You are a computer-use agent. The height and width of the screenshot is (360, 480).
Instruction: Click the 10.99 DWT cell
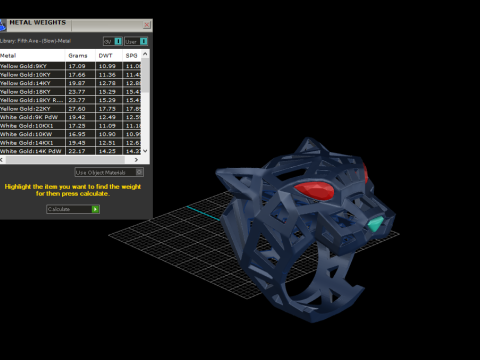click(109, 66)
